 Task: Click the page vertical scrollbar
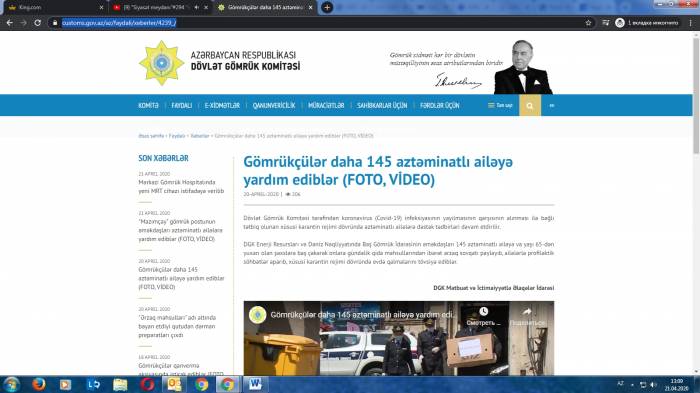(x=696, y=96)
